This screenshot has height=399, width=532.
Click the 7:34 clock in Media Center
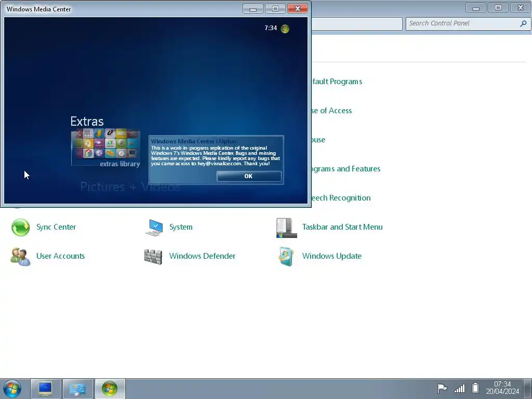coord(270,28)
